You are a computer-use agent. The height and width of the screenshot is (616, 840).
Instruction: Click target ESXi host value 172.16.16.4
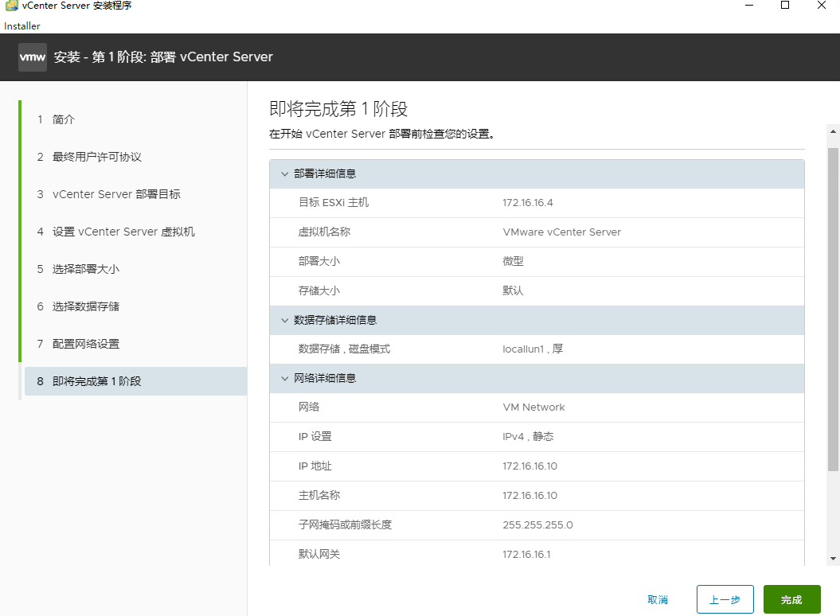[528, 203]
